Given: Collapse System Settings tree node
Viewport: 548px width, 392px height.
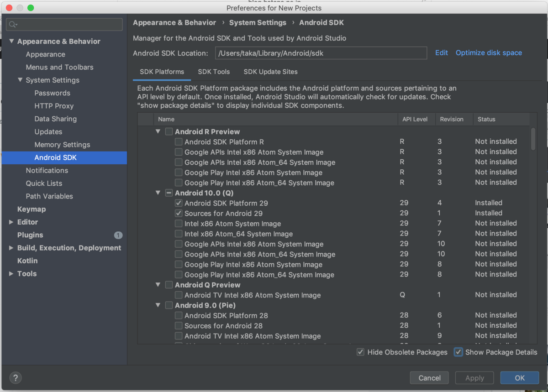Looking at the screenshot, I should coord(20,80).
